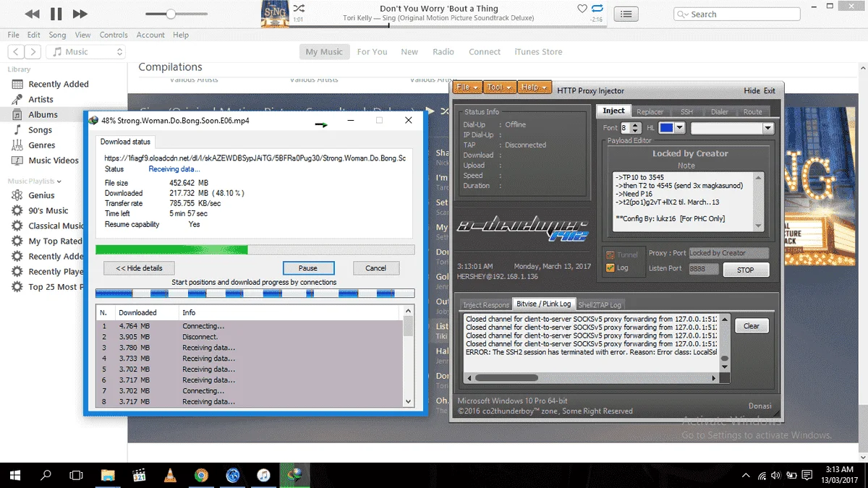This screenshot has height=488, width=868.
Task: Switch to the My Music tab
Action: pos(324,52)
